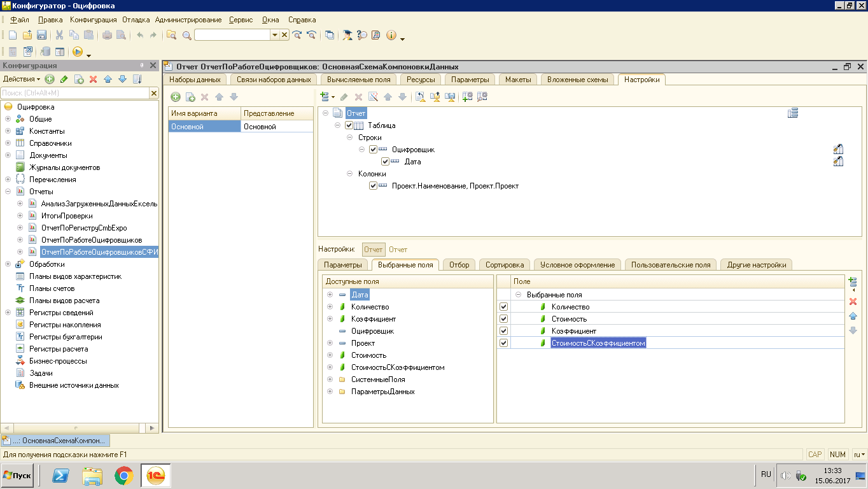Uncheck the Стоимость selected field checkbox
This screenshot has width=868, height=489.
point(504,319)
